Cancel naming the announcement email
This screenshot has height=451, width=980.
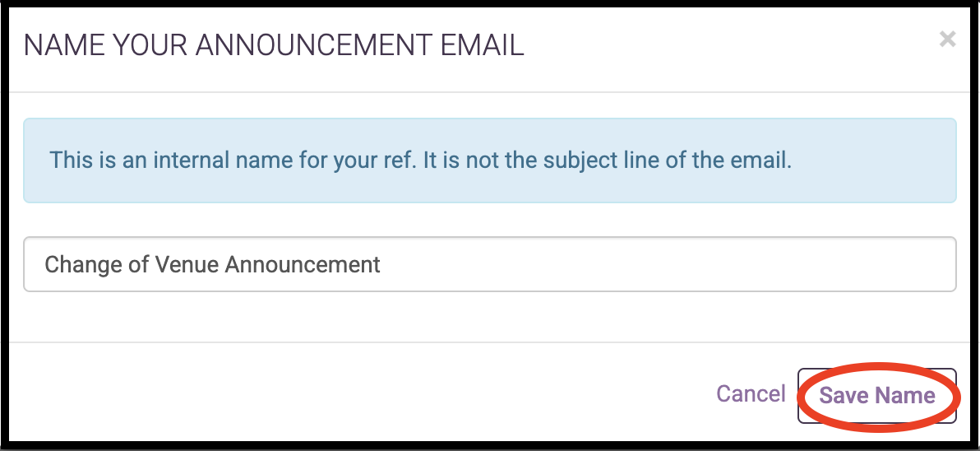751,394
